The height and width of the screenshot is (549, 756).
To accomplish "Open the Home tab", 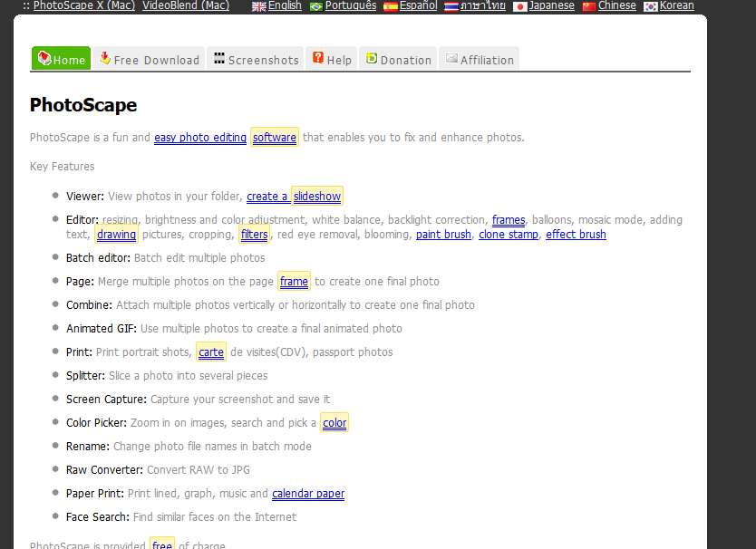I will click(x=62, y=58).
